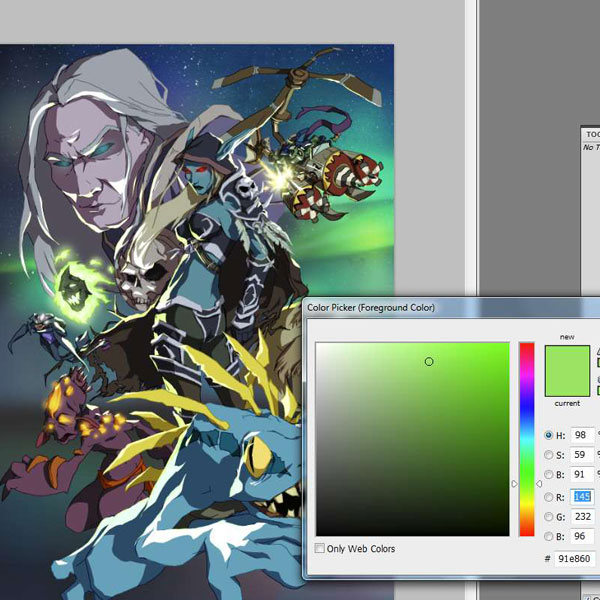Select the S saturation radio button
Screen dimensions: 600x600
548,455
